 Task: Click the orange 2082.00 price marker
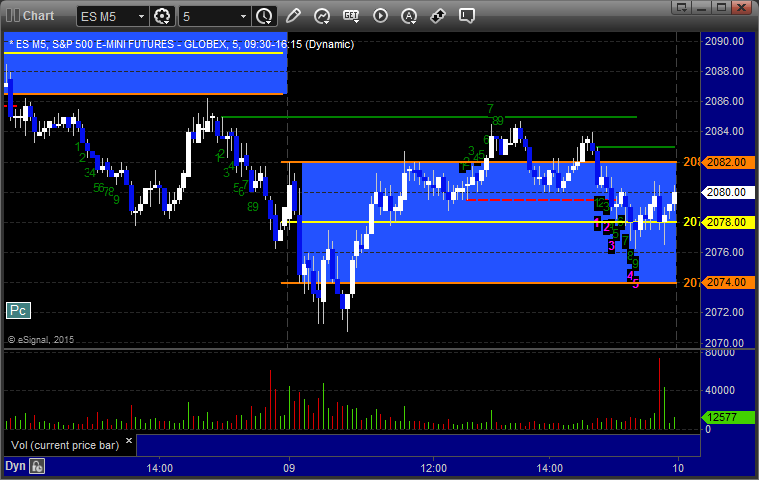tap(729, 162)
